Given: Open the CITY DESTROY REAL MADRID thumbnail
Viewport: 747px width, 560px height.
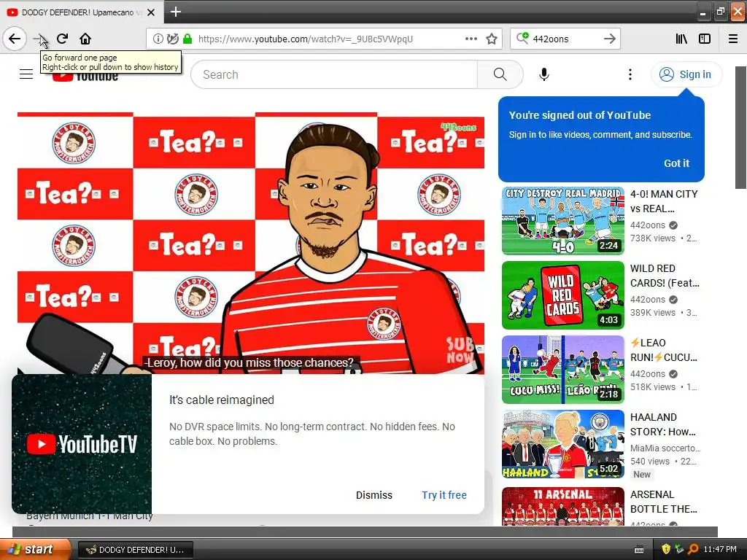Looking at the screenshot, I should click(562, 220).
